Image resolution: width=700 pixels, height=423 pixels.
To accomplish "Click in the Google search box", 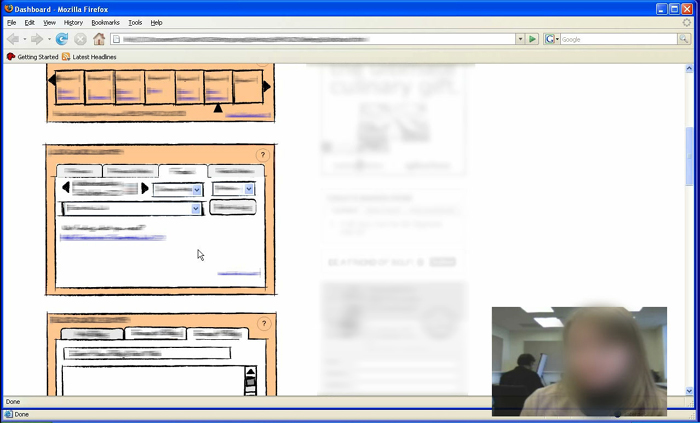I will 619,39.
